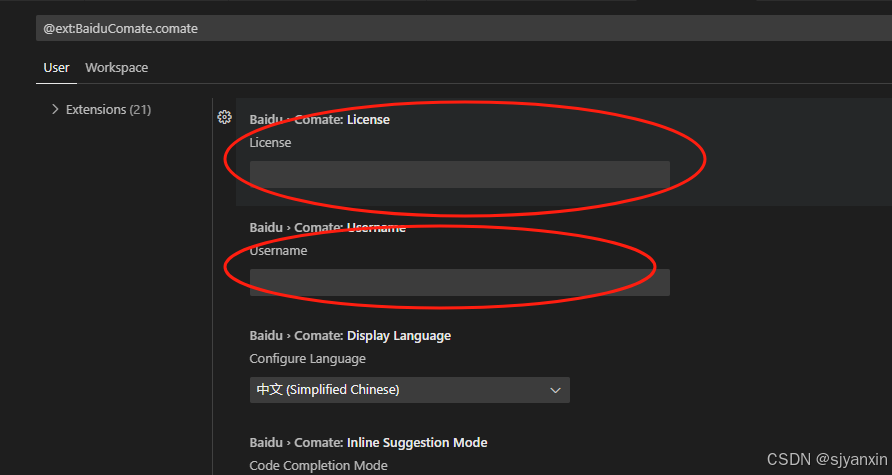Viewport: 892px width, 475px height.
Task: Expand the Extensions (21) tree chevron
Action: point(55,109)
